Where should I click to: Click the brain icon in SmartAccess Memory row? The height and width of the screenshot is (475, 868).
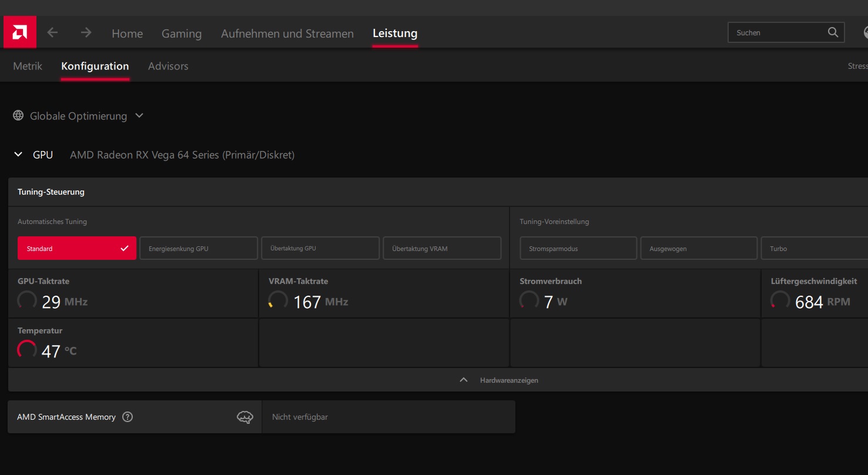click(245, 417)
